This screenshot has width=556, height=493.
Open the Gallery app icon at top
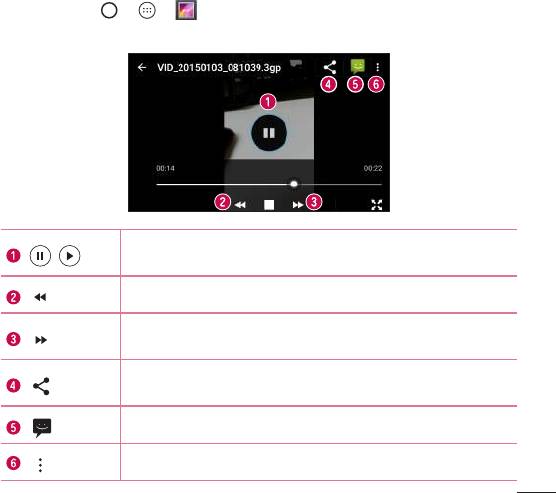[x=186, y=10]
